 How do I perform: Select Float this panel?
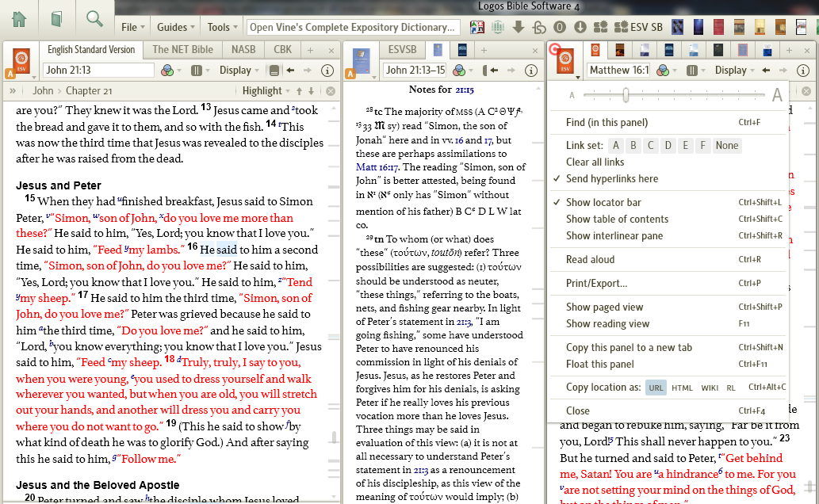click(599, 364)
